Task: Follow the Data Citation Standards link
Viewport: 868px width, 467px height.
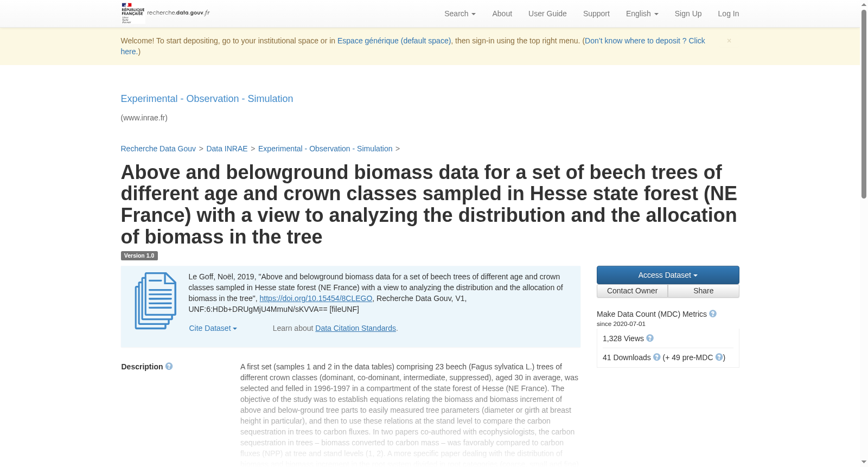Action: tap(355, 328)
